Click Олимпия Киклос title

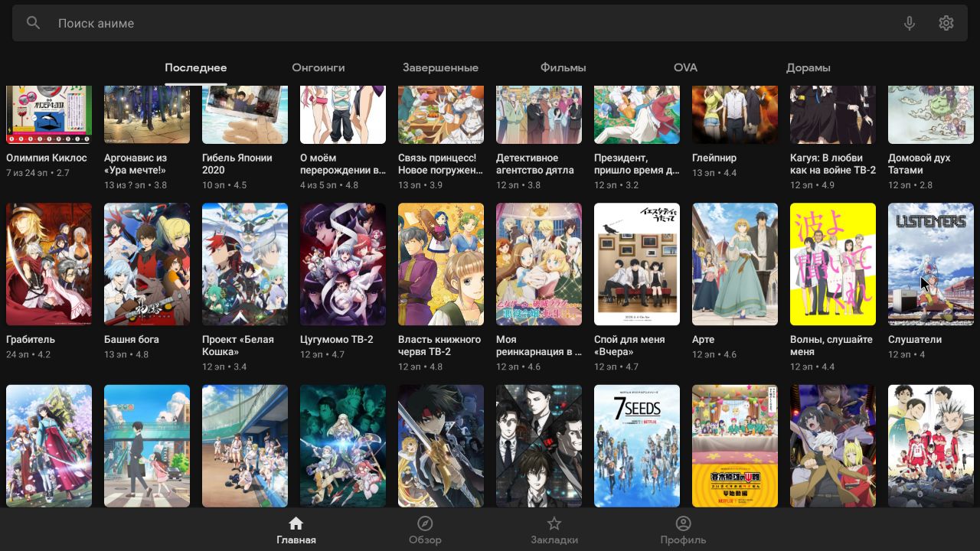[x=47, y=158]
